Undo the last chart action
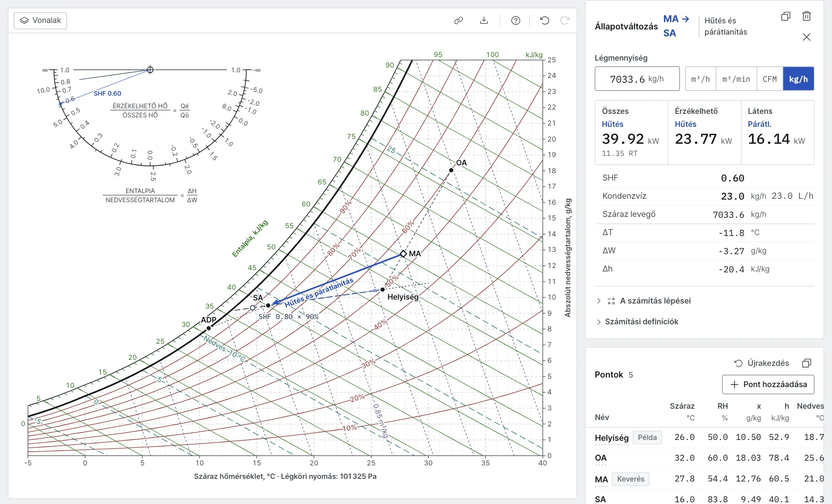 (545, 20)
